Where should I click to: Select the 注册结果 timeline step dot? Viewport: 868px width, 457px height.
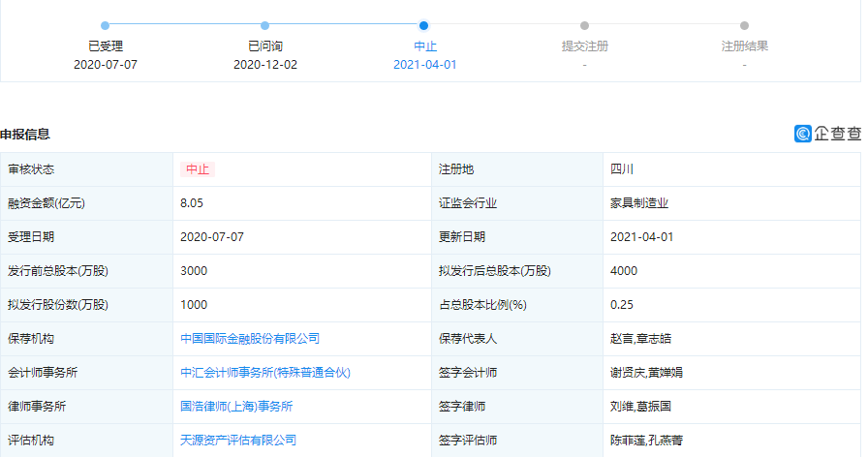coord(744,26)
